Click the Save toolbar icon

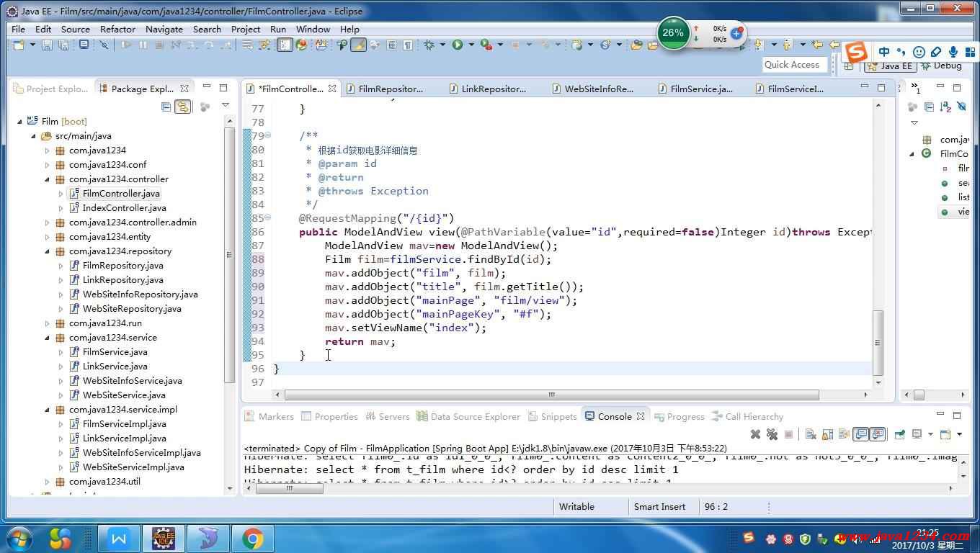point(47,45)
